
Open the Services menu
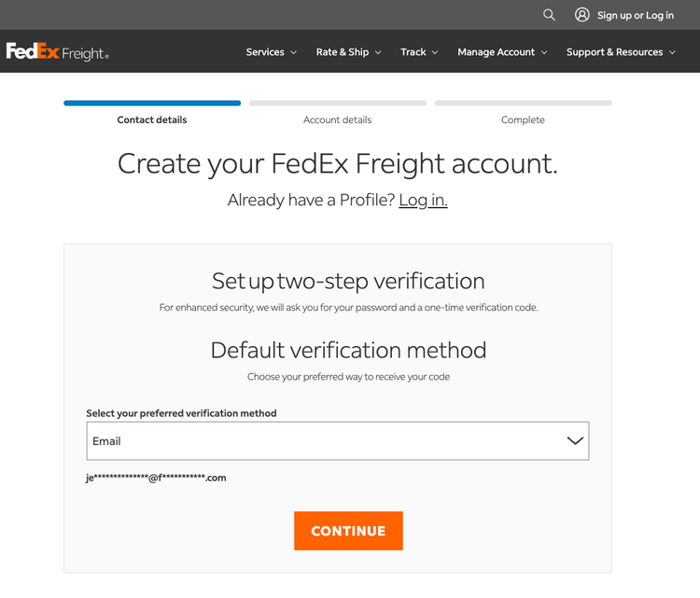click(271, 51)
